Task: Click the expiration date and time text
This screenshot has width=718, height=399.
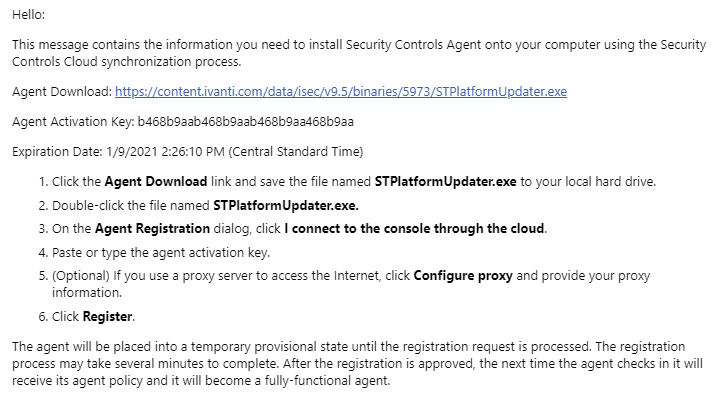Action: coord(165,152)
